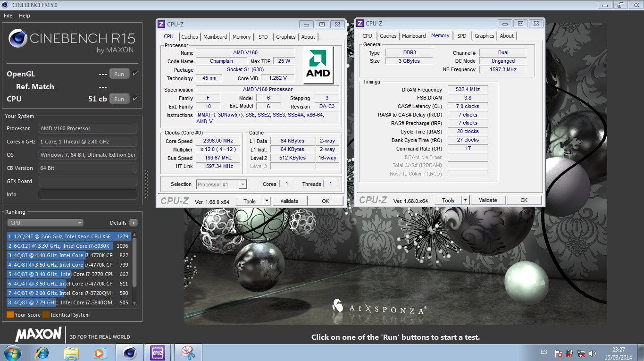Select About tab in right CPU-Z window

pos(507,36)
